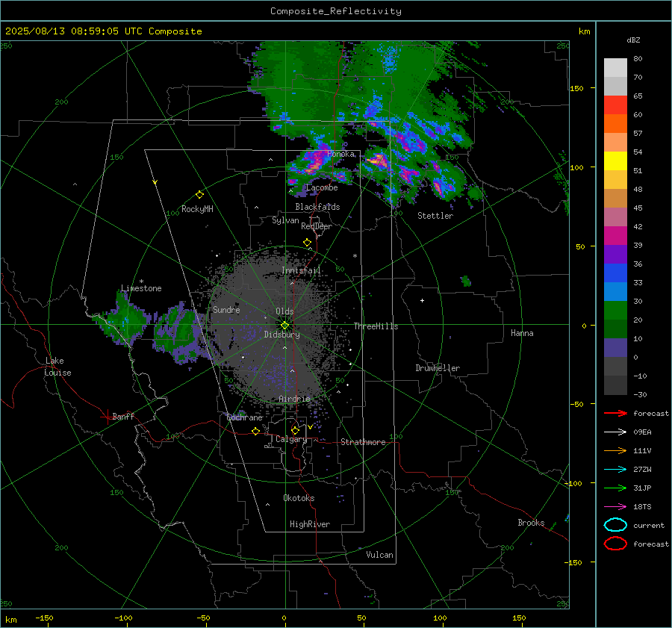Click the Composite_Reflectivity title text
672x628 pixels.
tap(335, 11)
